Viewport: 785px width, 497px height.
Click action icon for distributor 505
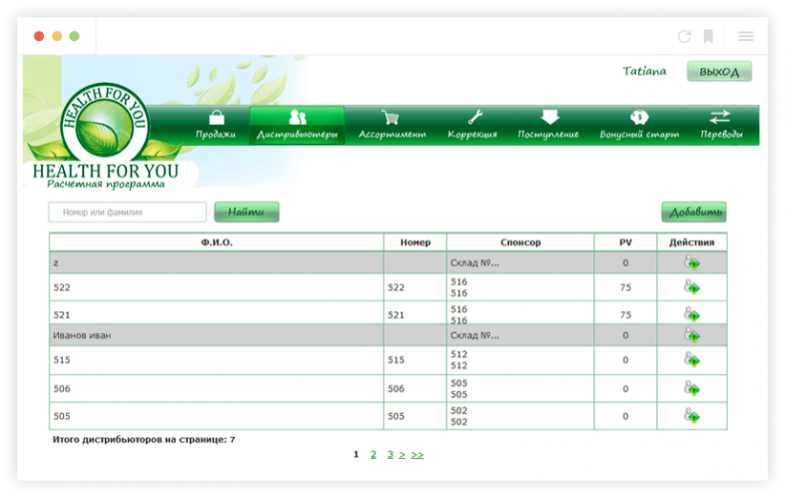tap(691, 415)
